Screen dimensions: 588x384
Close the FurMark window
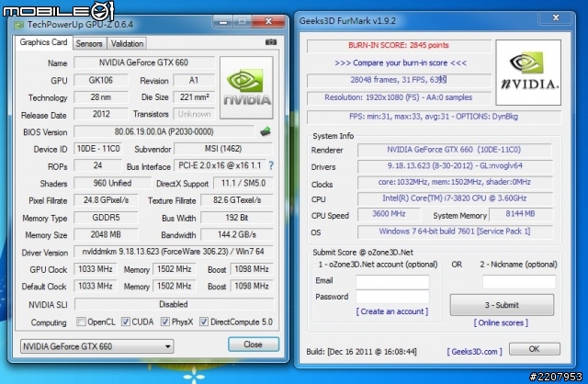[x=556, y=17]
